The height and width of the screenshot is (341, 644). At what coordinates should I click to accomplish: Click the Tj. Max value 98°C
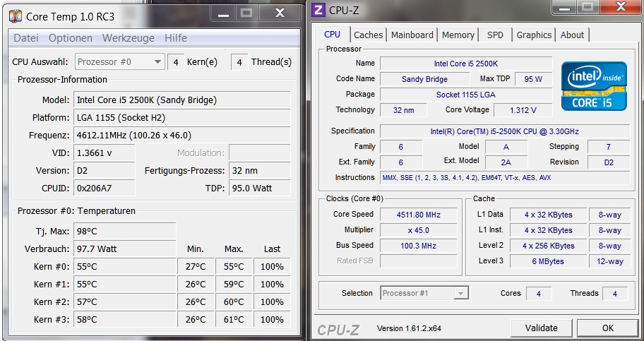[x=125, y=232]
